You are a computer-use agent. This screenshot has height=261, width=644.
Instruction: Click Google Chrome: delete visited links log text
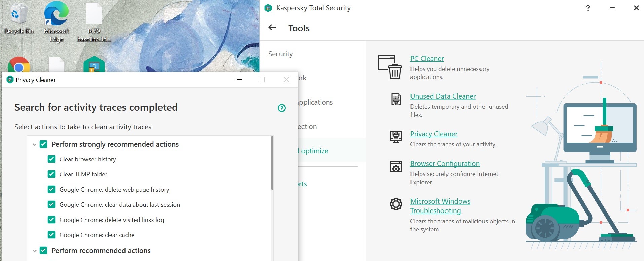click(112, 220)
